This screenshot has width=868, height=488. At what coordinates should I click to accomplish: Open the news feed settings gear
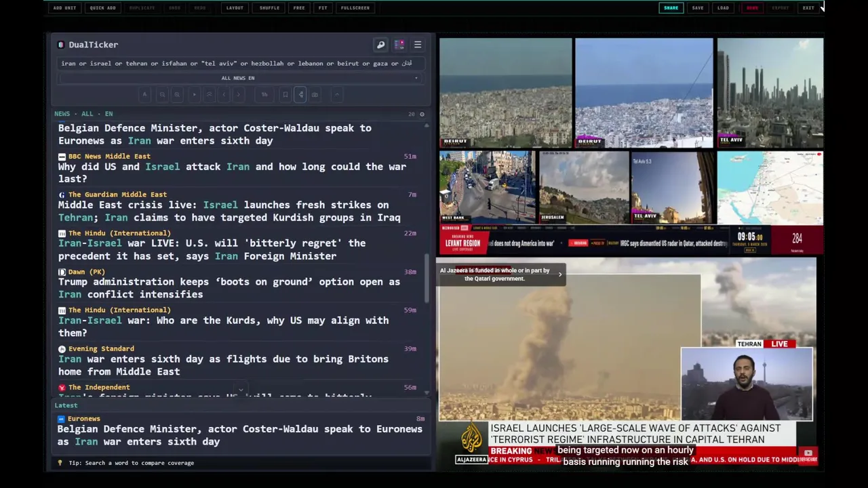click(422, 114)
